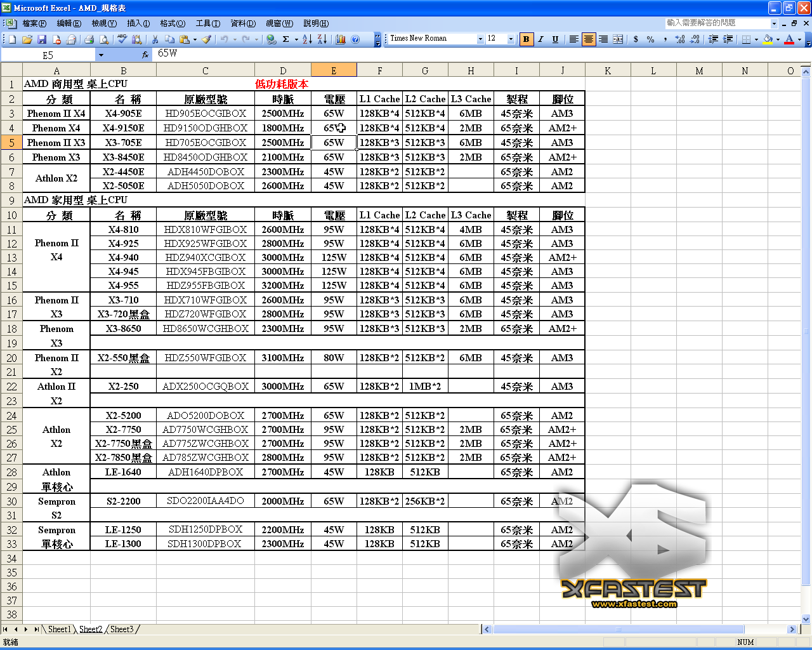Open the 編輯(E) menu
The width and height of the screenshot is (812, 650).
click(x=69, y=23)
